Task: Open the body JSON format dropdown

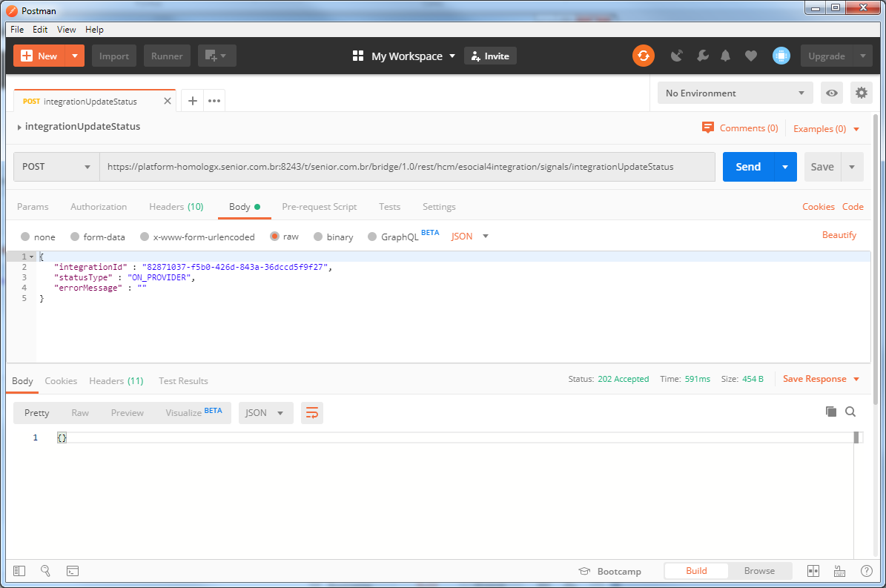Action: point(469,236)
